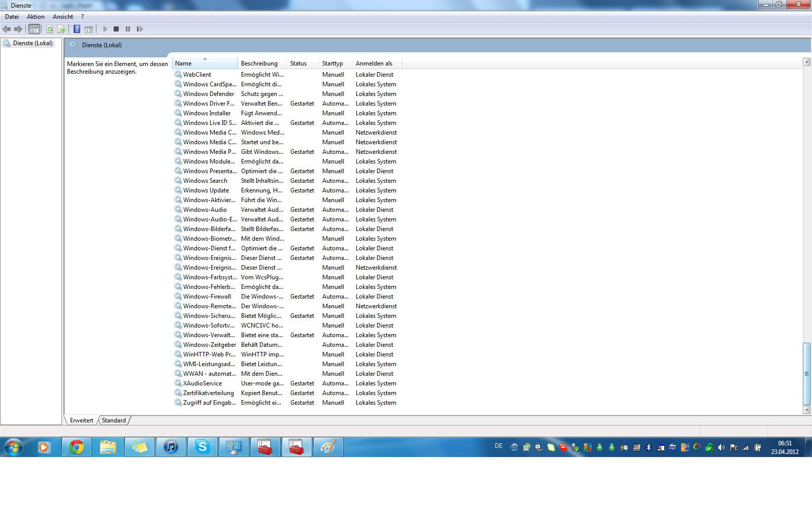Click the scrollbar down arrow in services list
Viewport: 812px width, 520px height.
(x=806, y=409)
